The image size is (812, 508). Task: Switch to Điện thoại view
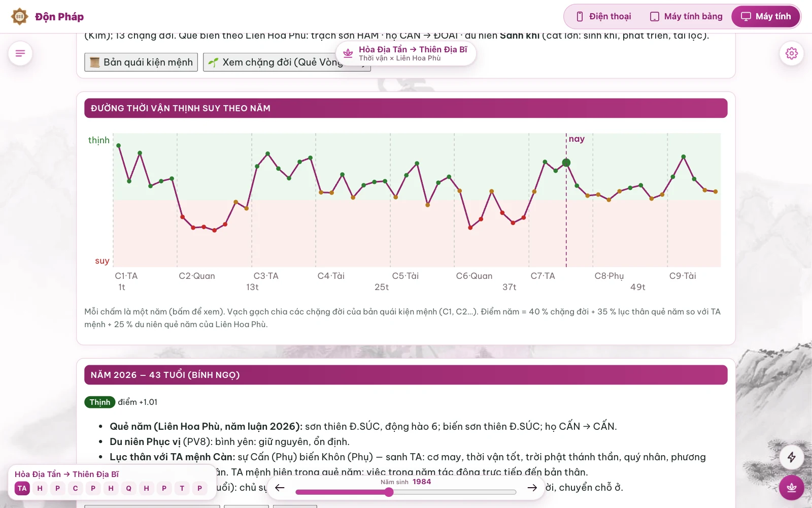click(x=604, y=17)
